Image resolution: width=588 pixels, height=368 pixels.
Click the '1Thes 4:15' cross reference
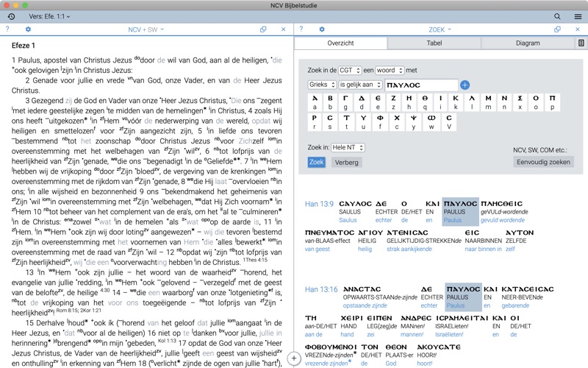tap(255, 260)
